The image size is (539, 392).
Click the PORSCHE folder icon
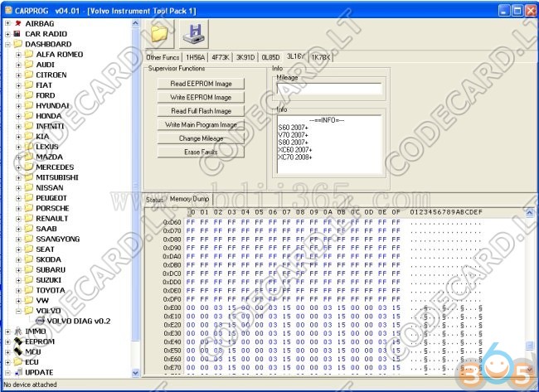29,208
